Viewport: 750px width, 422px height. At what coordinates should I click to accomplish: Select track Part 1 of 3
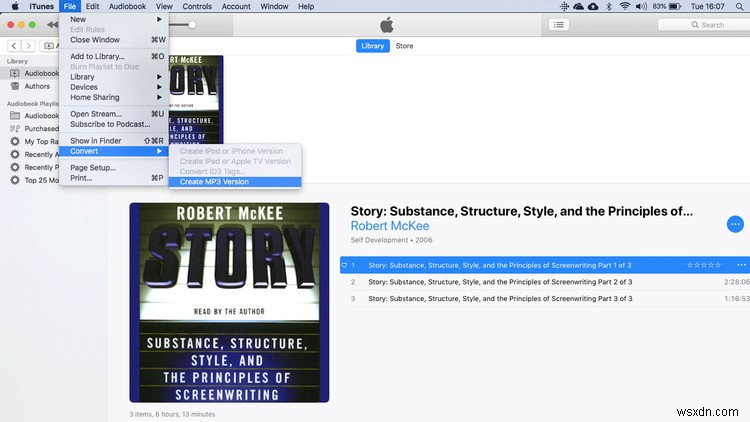pos(544,265)
